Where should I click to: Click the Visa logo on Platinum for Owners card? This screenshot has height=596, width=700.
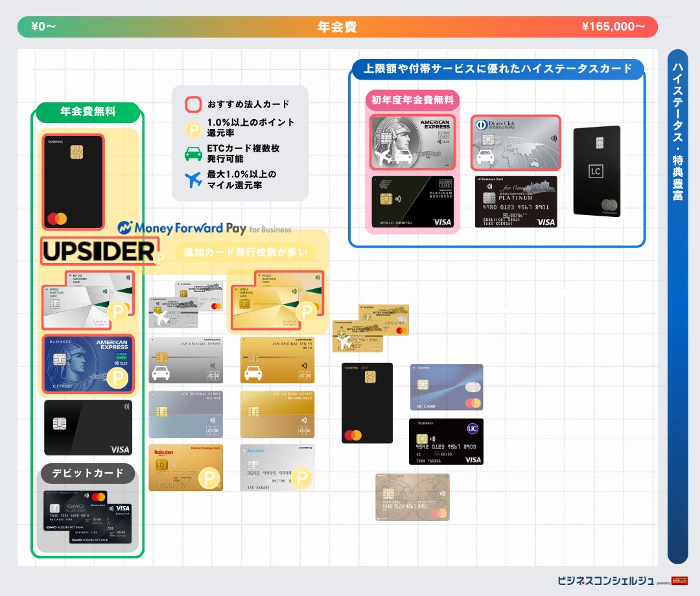pos(546,222)
